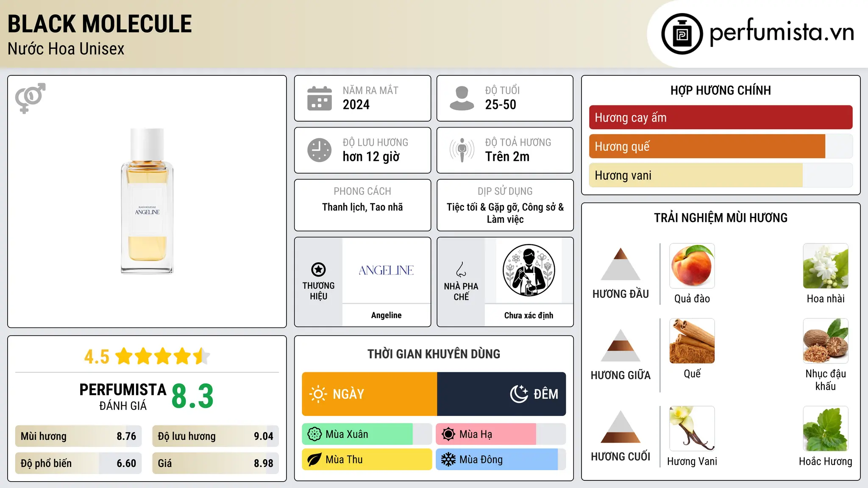
Task: Click the ANGELINE brand logo image
Action: (x=386, y=270)
